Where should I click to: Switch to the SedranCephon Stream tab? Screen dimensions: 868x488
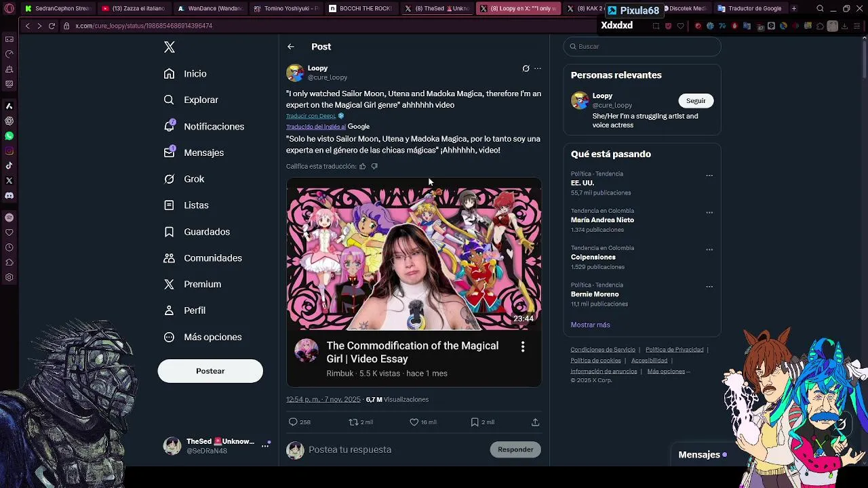click(58, 9)
